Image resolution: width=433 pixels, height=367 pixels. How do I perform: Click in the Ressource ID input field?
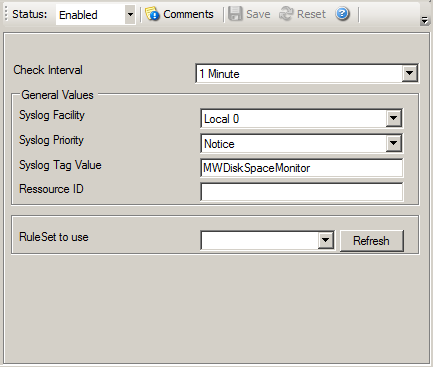302,192
